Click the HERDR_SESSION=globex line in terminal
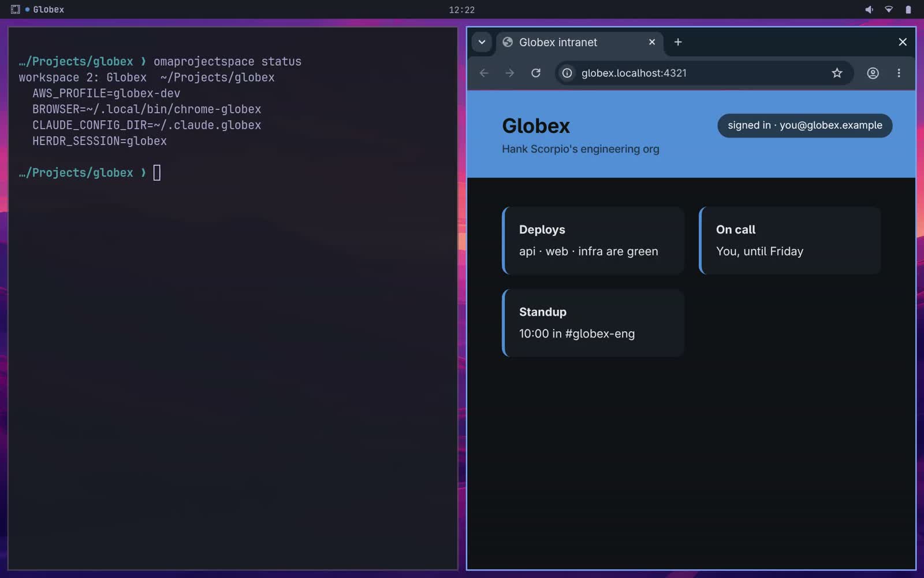 tap(99, 141)
